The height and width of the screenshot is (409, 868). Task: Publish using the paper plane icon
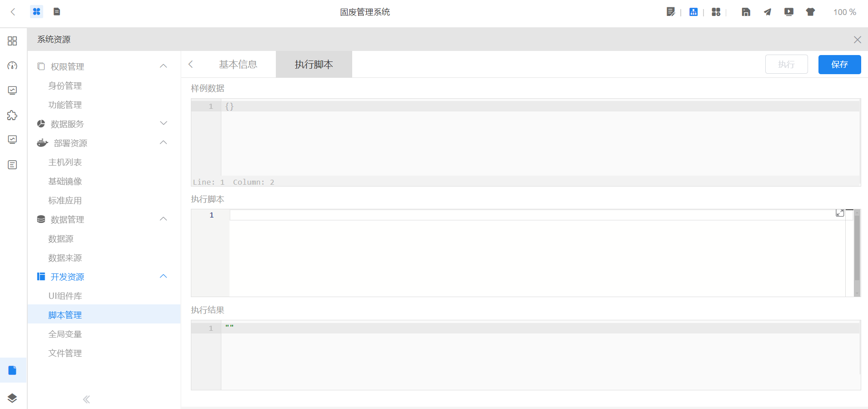[x=768, y=12]
